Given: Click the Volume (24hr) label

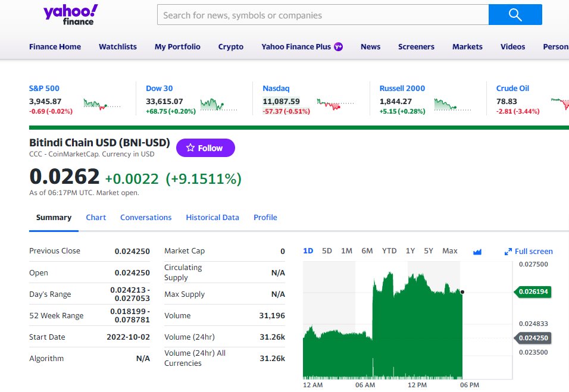Looking at the screenshot, I should coord(189,337).
